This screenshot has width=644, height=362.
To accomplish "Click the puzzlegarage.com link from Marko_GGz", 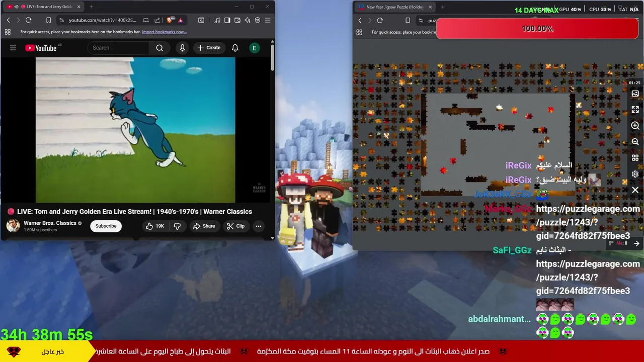I will [588, 222].
